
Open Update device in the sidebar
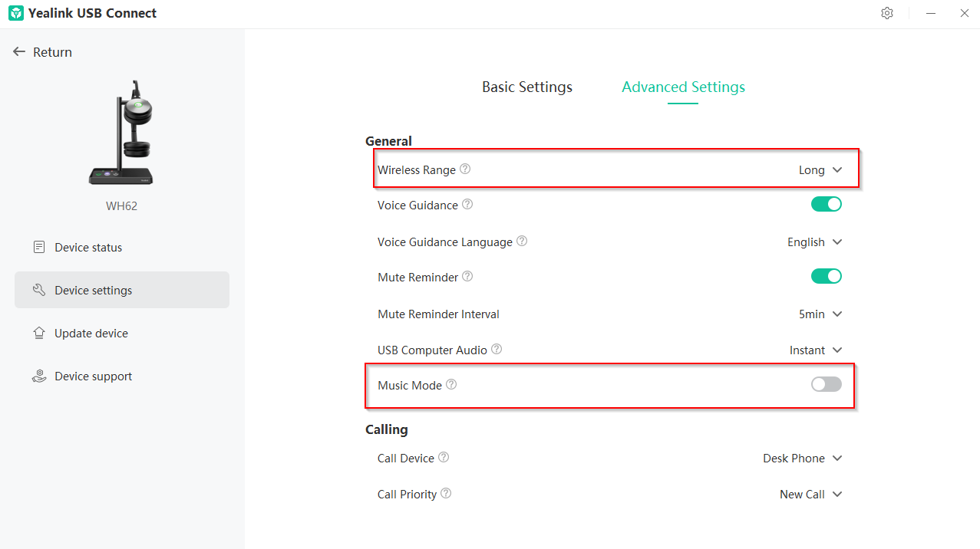[x=91, y=334]
